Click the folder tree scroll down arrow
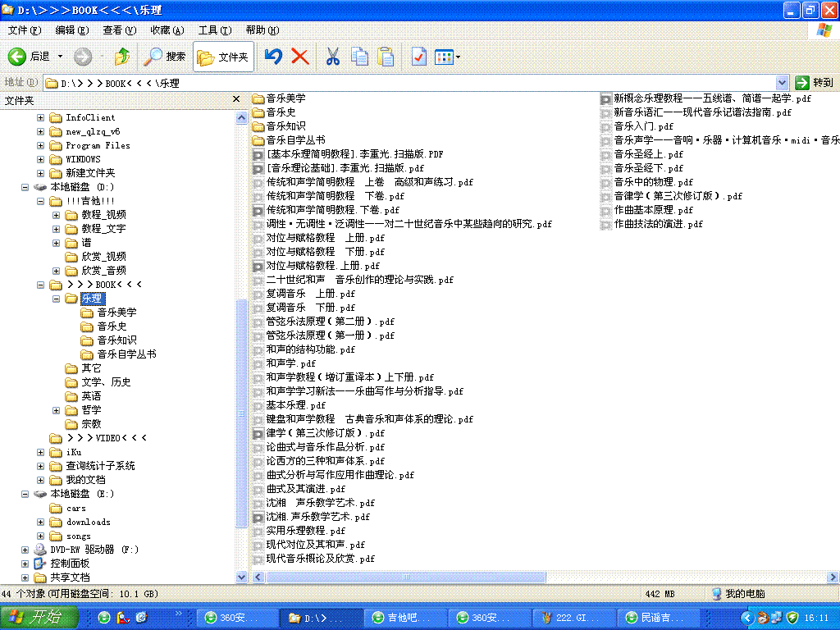 pos(241,577)
